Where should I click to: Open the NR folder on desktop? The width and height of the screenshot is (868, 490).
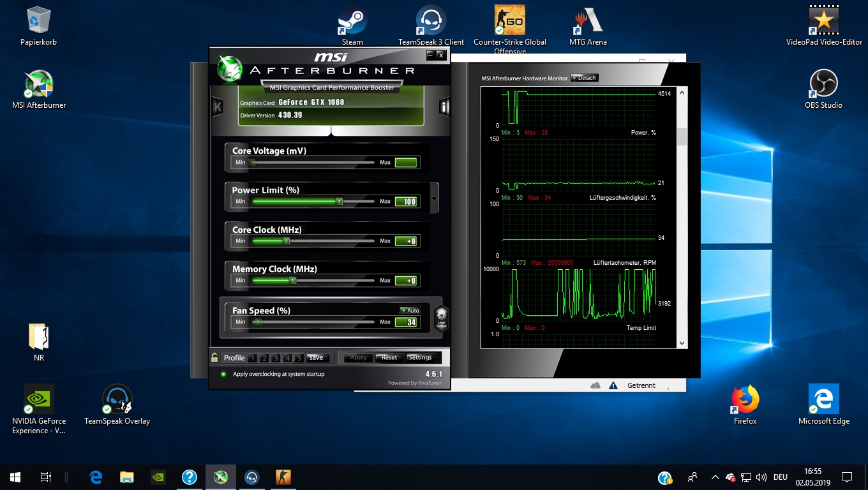[39, 342]
